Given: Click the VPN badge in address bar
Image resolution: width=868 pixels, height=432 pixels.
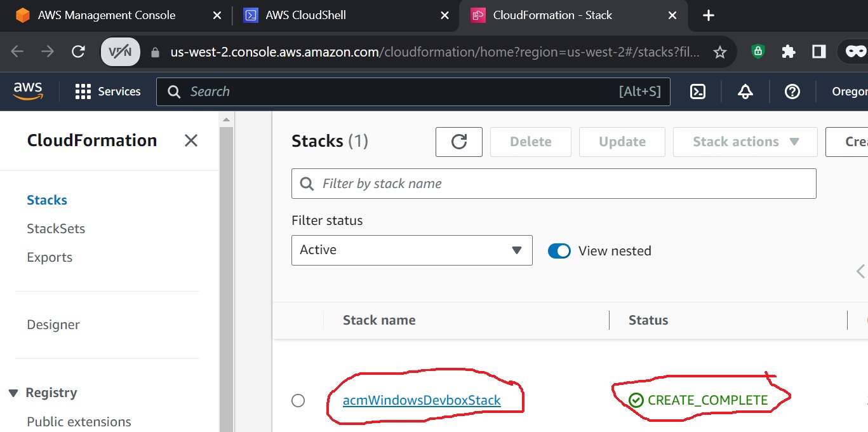Looking at the screenshot, I should pyautogui.click(x=121, y=52).
